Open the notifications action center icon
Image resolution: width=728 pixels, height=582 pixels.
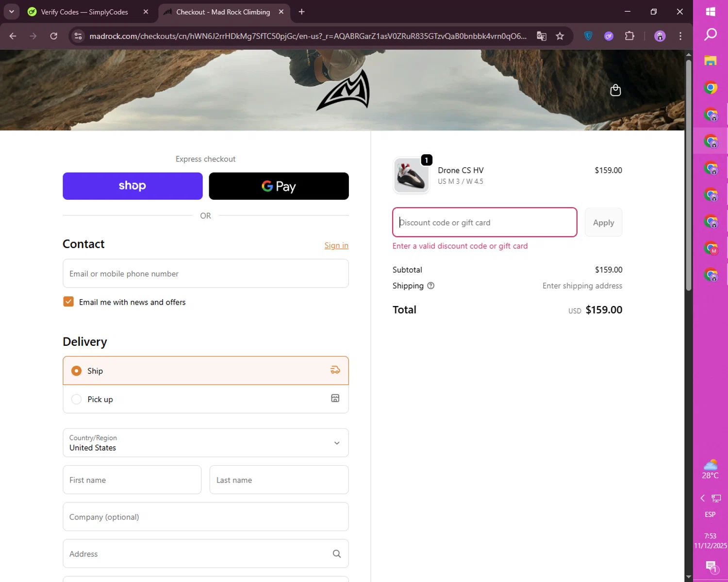point(711,566)
